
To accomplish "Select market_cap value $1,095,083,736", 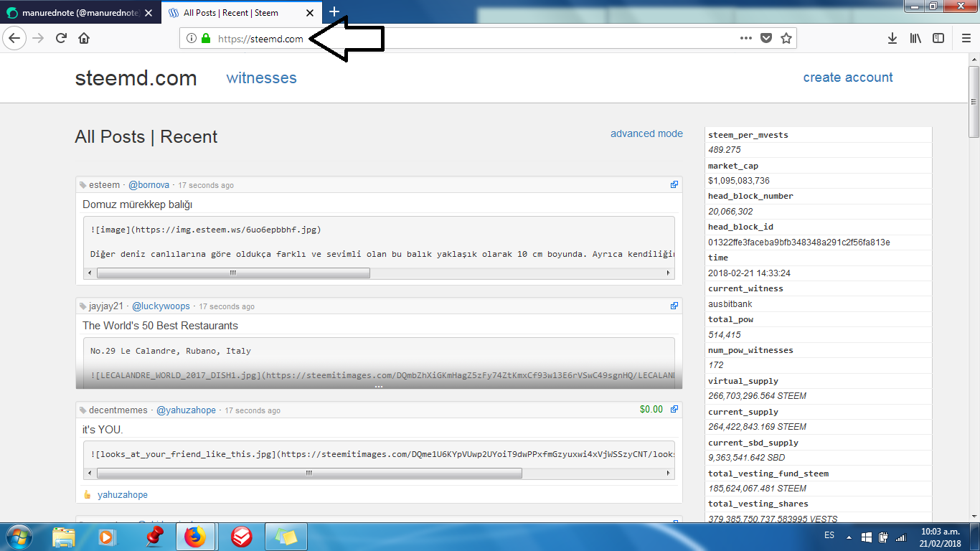I will [x=739, y=181].
